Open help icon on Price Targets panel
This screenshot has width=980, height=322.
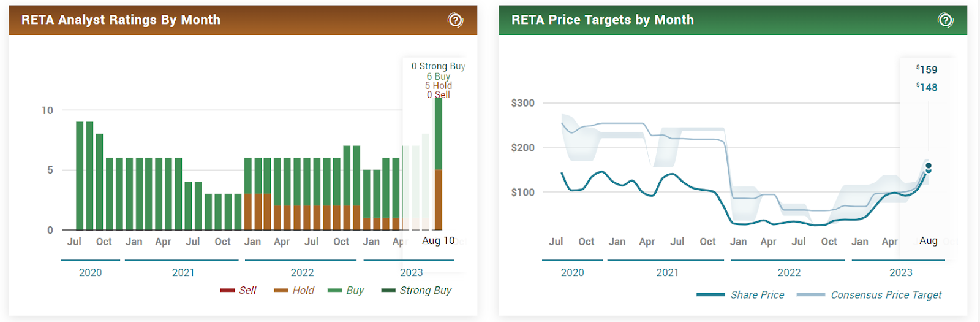coord(945,20)
